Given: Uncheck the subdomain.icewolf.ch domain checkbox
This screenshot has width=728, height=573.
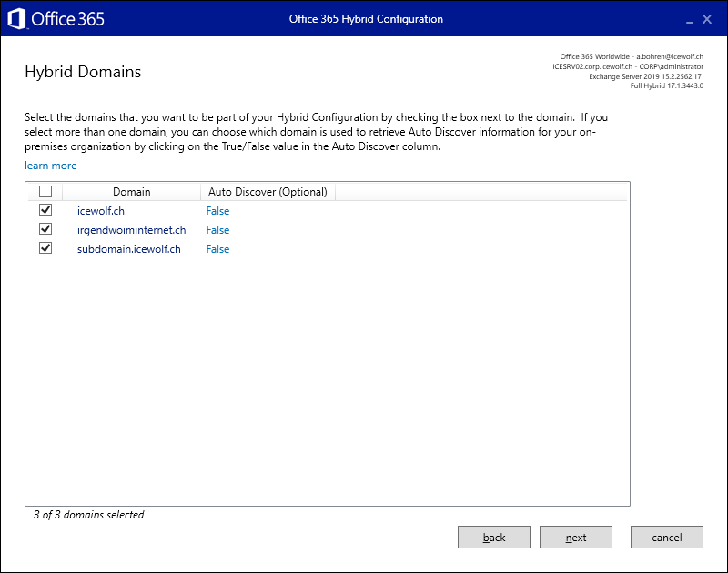Looking at the screenshot, I should [x=45, y=248].
